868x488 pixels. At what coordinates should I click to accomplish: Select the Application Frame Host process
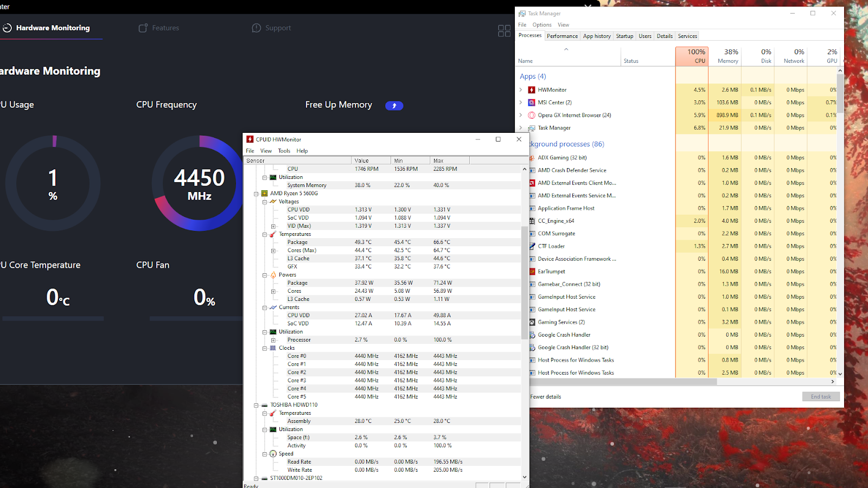click(684, 208)
